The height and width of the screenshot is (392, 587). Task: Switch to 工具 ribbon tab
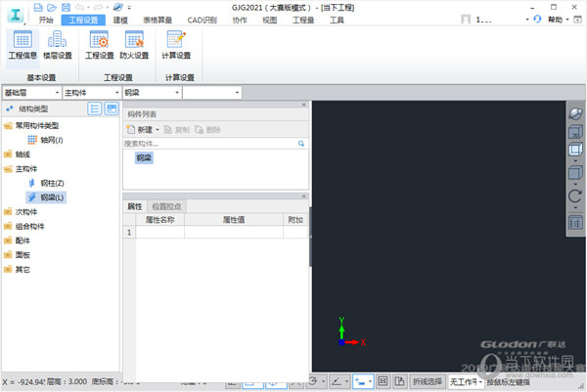pos(337,20)
